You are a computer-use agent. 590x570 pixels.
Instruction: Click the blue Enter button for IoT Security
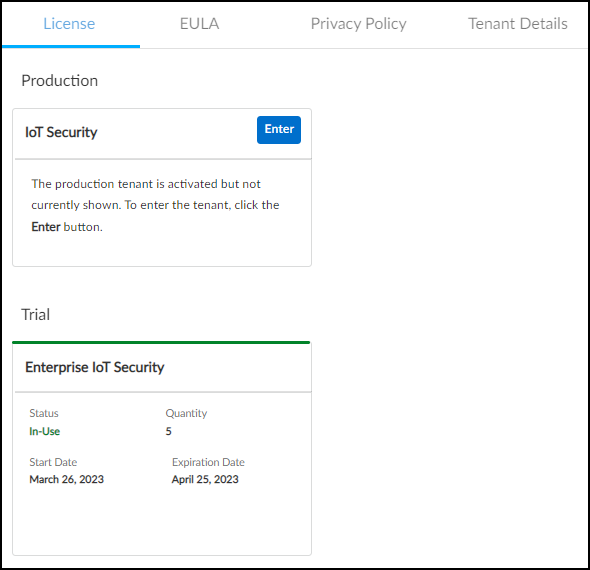279,130
